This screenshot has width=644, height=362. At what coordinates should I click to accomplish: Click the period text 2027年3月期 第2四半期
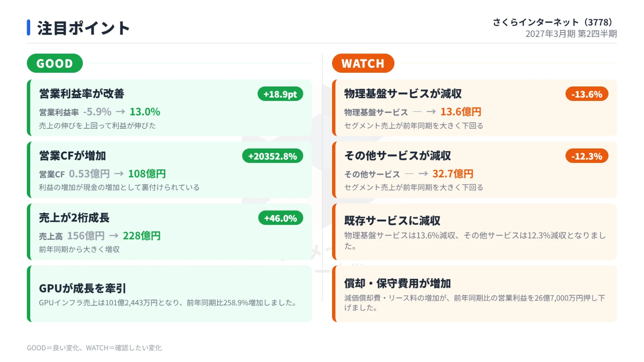[x=571, y=34]
